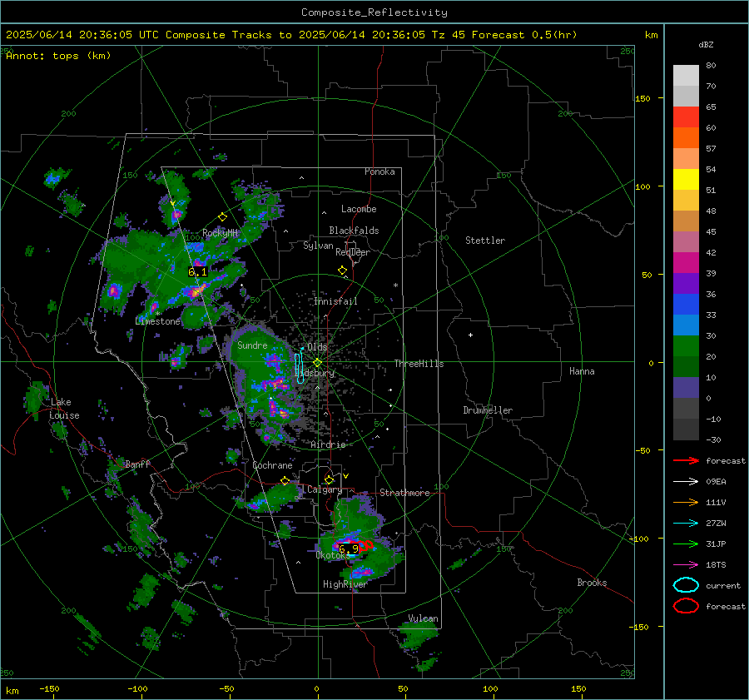Image resolution: width=749 pixels, height=700 pixels.
Task: Select the 6.1 storm top annotation
Action: point(197,272)
